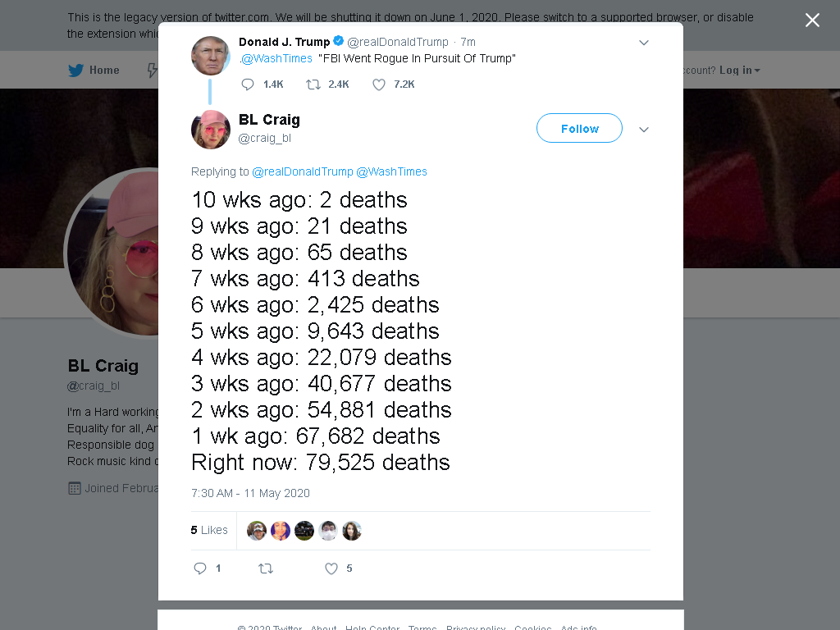Viewport: 840px width, 630px height.
Task: Like BL Craig's tweet
Action: tap(331, 568)
